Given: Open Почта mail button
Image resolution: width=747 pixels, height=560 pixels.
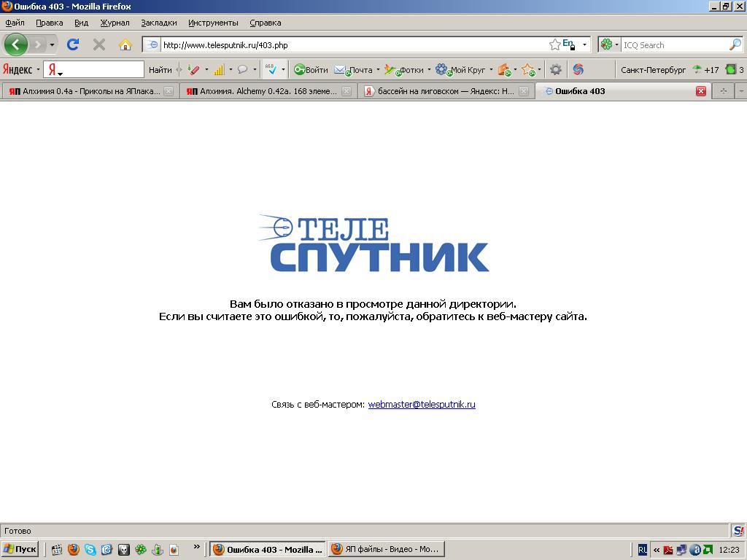Looking at the screenshot, I should (x=354, y=70).
